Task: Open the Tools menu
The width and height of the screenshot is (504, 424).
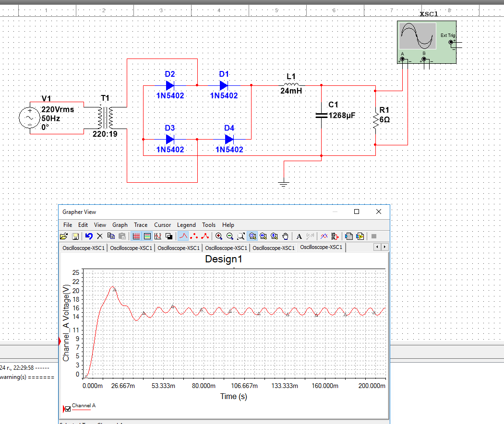Action: pos(209,225)
